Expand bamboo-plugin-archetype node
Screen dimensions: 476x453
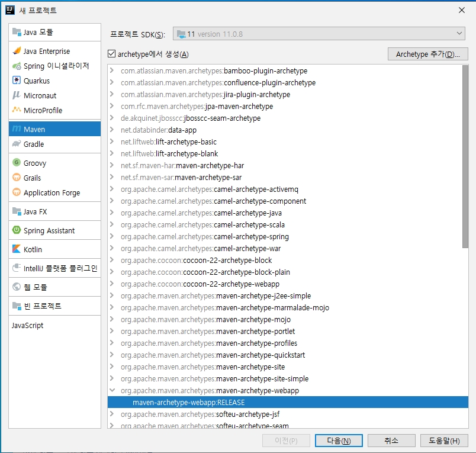click(112, 70)
